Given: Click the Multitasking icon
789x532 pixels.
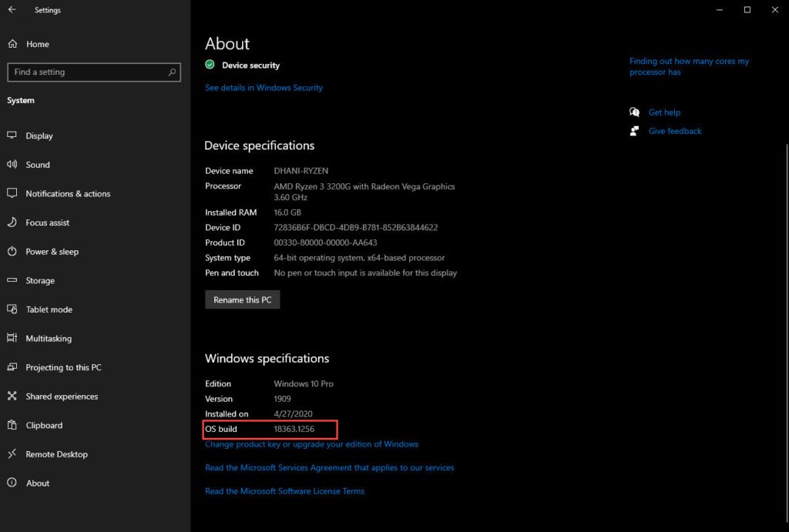Looking at the screenshot, I should tap(12, 338).
